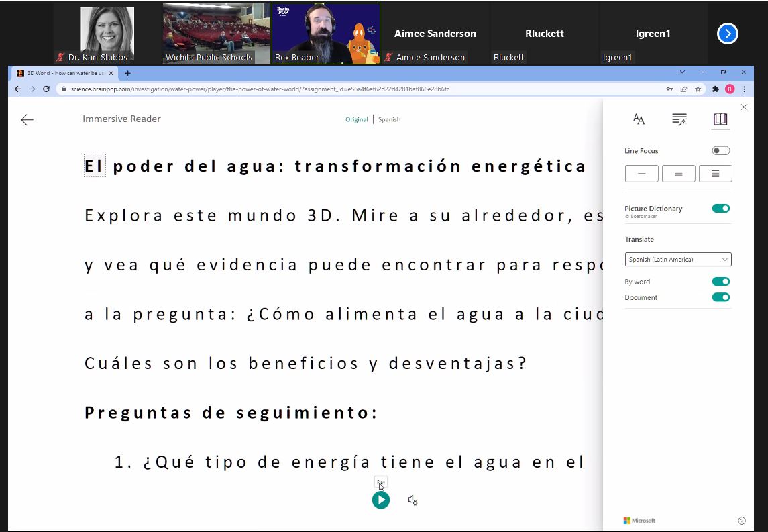Screen dimensions: 768x532
Task: Show next participants with arrow button
Action: pos(727,34)
